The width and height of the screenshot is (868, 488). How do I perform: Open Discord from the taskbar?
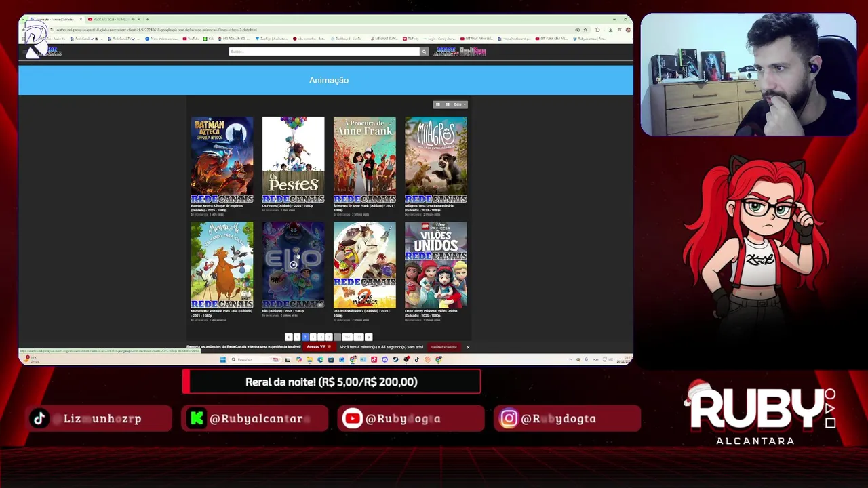(384, 360)
